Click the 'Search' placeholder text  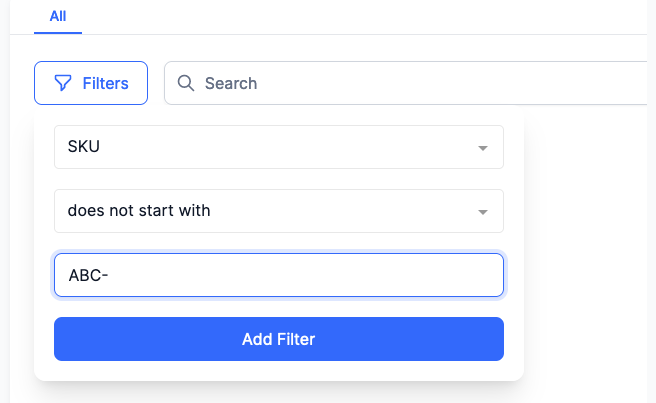[x=231, y=83]
